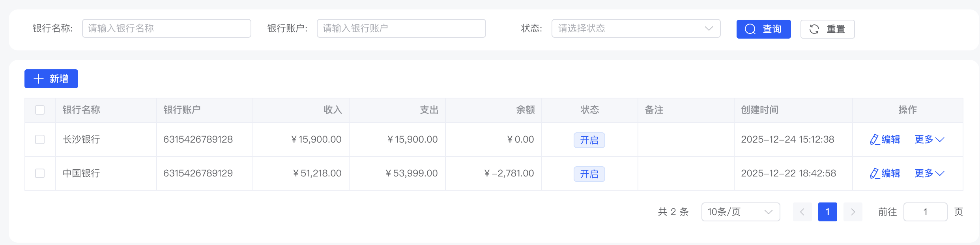Click the 开启 status tag on 长沙银行 row
The width and height of the screenshot is (980, 245).
pos(589,140)
